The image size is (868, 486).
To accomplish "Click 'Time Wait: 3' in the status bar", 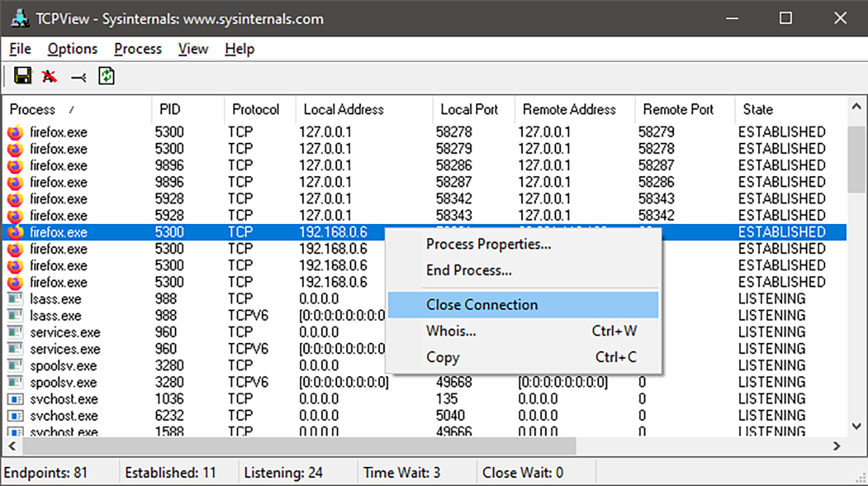I will (x=402, y=473).
